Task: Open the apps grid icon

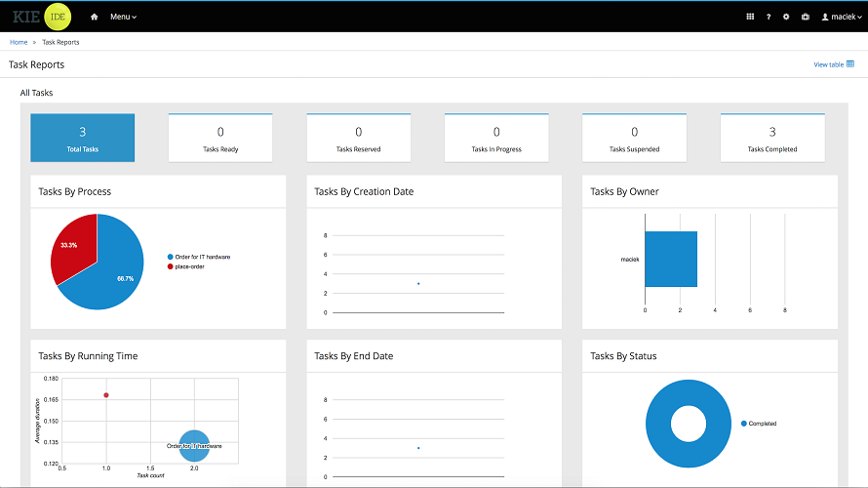Action: [x=750, y=17]
